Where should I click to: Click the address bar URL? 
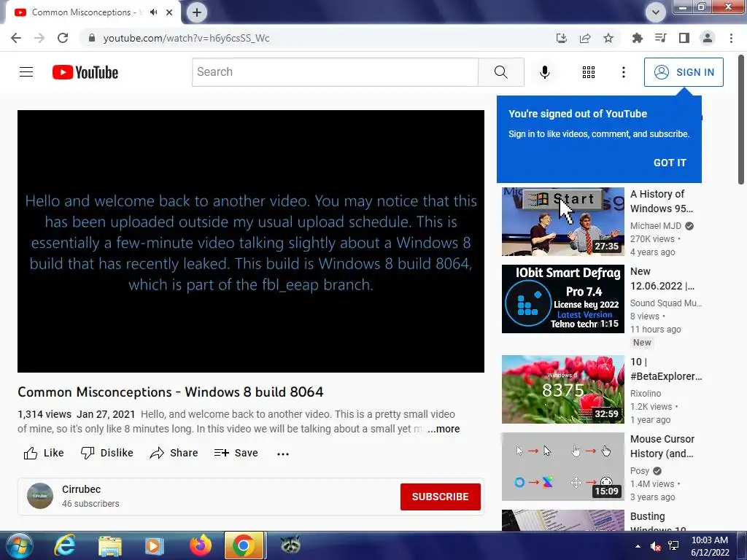click(186, 38)
